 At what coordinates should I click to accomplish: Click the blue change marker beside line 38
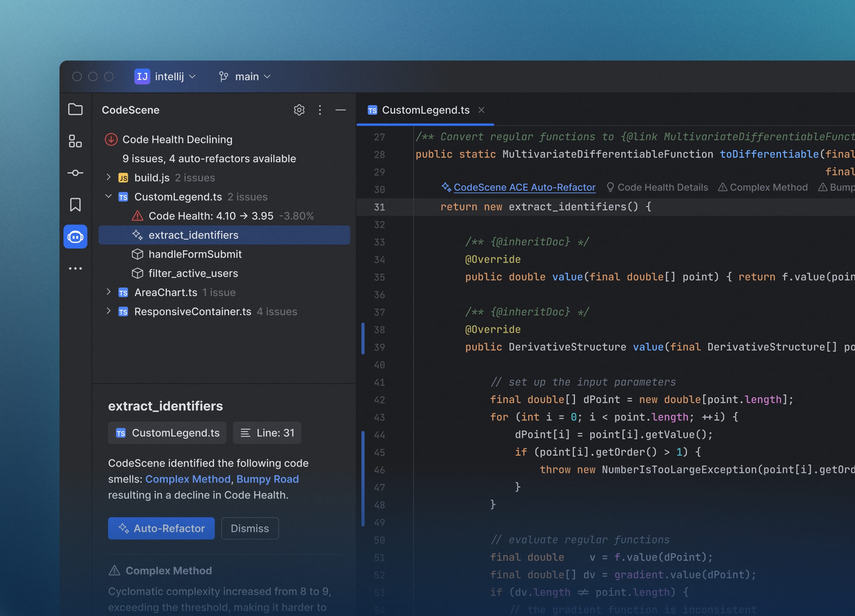click(x=363, y=338)
